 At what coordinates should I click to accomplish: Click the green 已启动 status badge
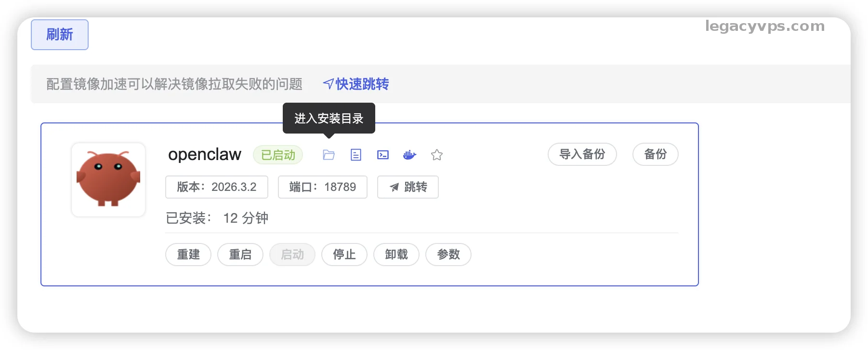pyautogui.click(x=278, y=155)
